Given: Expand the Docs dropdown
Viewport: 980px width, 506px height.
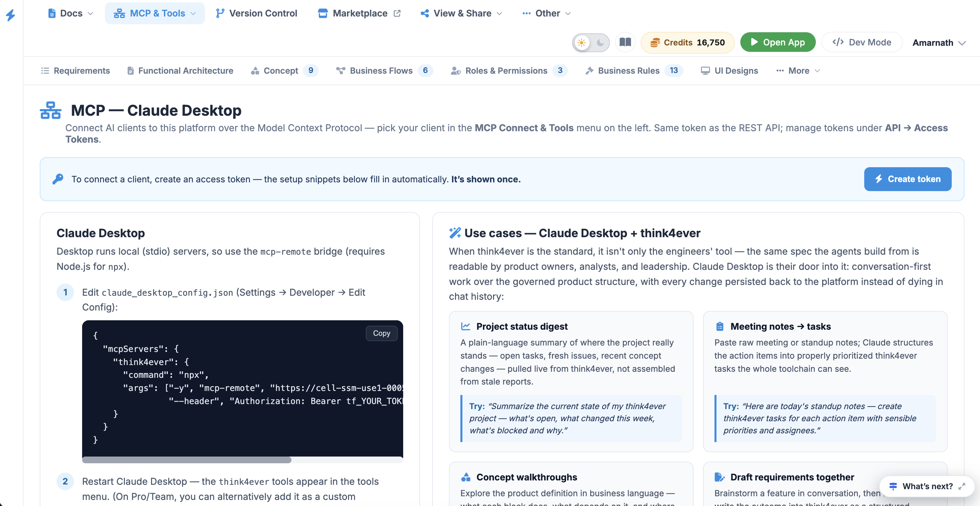Looking at the screenshot, I should (71, 13).
